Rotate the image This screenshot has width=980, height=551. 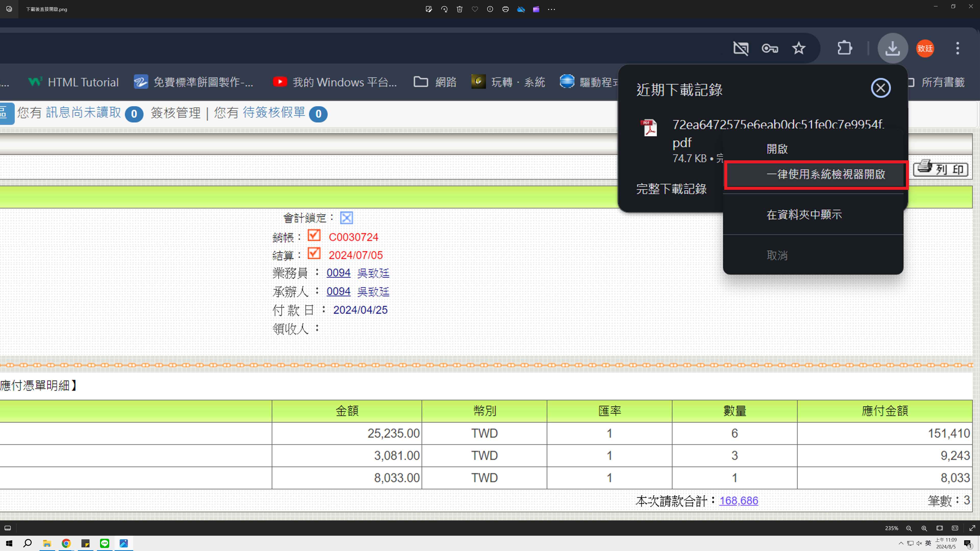tap(444, 9)
